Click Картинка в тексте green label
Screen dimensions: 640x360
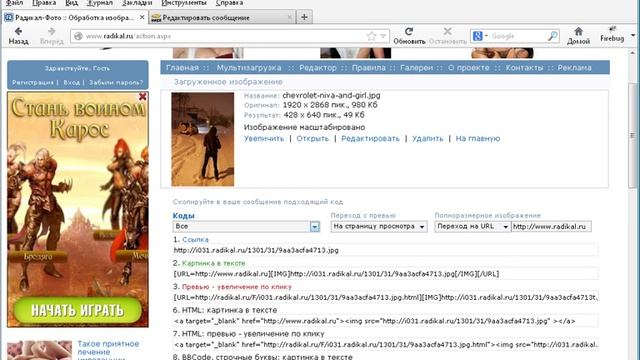(x=213, y=263)
